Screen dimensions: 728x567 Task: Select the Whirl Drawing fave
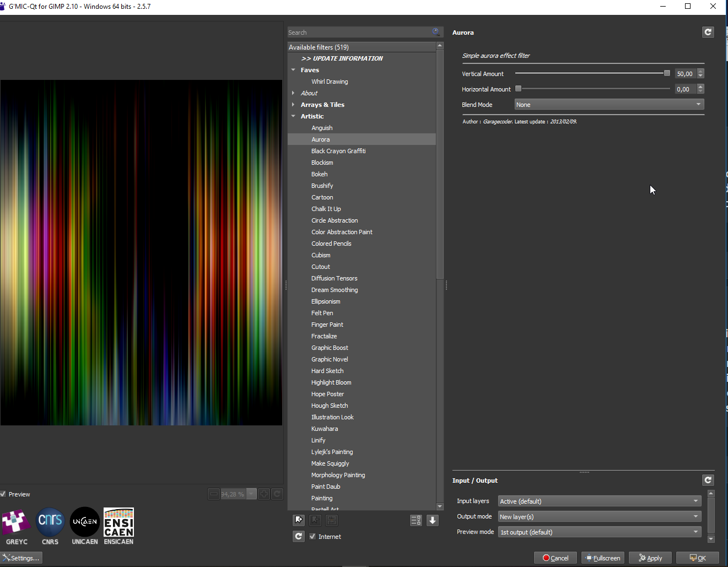pyautogui.click(x=330, y=82)
